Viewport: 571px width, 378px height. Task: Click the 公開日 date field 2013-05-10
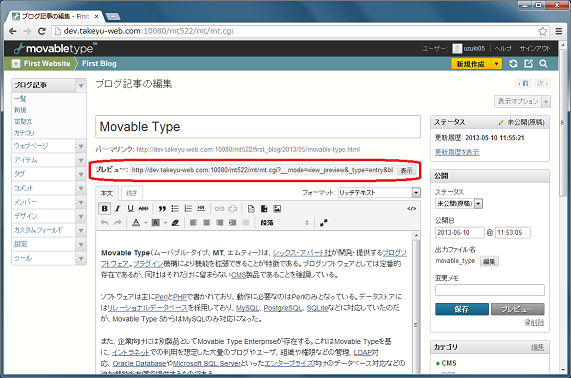[x=460, y=232]
